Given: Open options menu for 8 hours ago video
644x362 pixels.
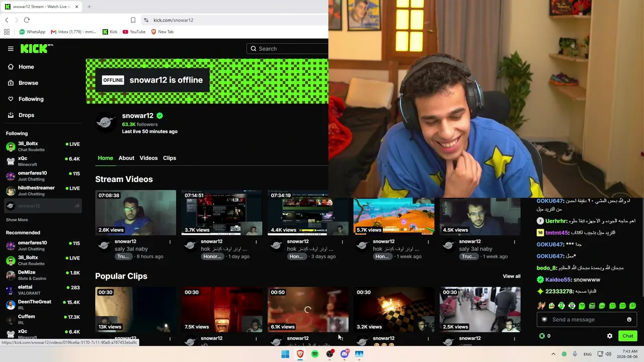Looking at the screenshot, I should click(170, 242).
